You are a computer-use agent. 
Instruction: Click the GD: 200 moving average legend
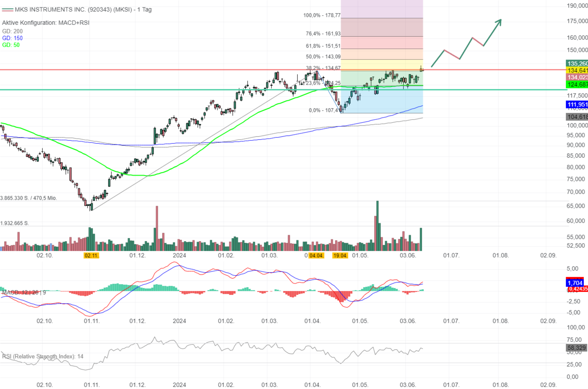[x=12, y=31]
